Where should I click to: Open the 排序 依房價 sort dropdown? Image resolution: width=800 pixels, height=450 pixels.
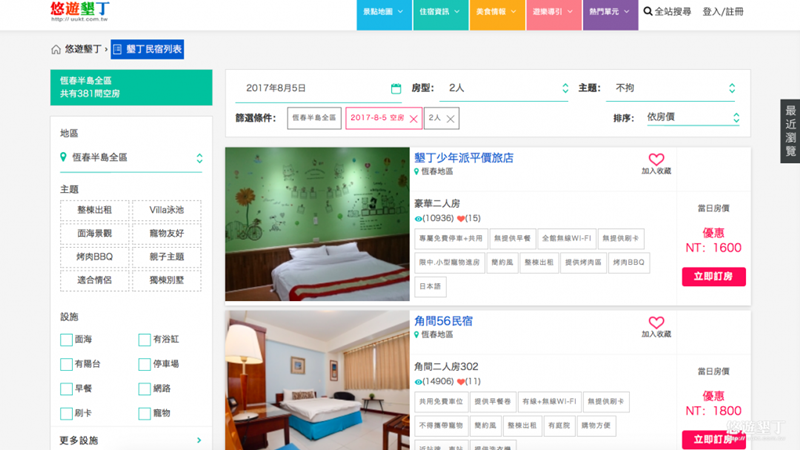coord(692,118)
